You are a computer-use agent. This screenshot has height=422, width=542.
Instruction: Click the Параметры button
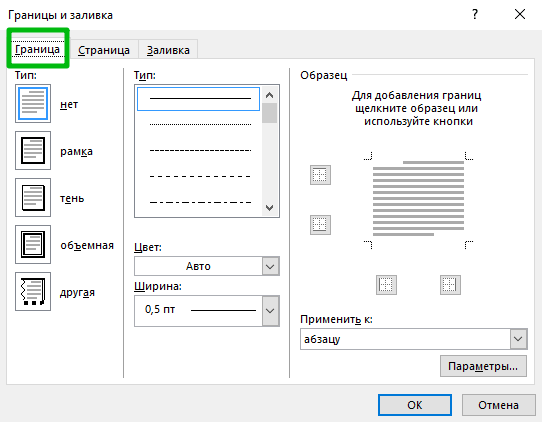pos(483,366)
